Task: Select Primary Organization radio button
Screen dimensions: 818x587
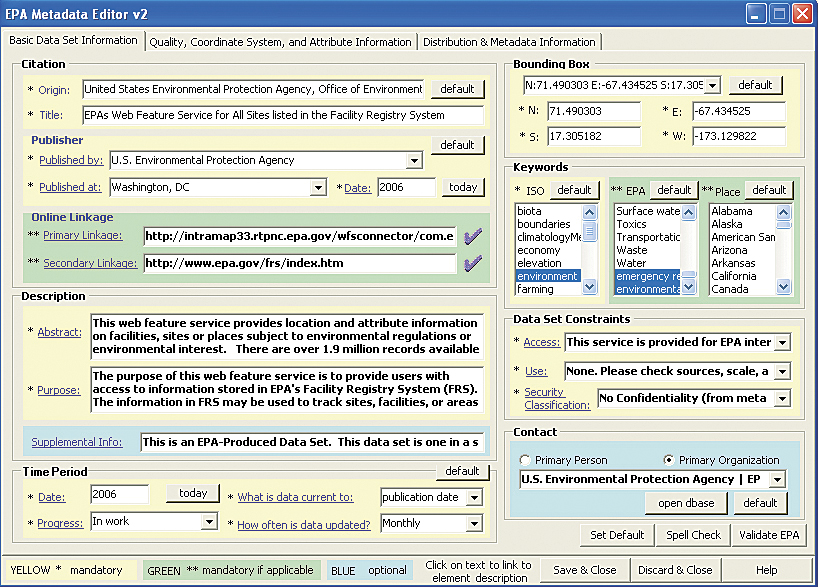Action: (x=668, y=460)
